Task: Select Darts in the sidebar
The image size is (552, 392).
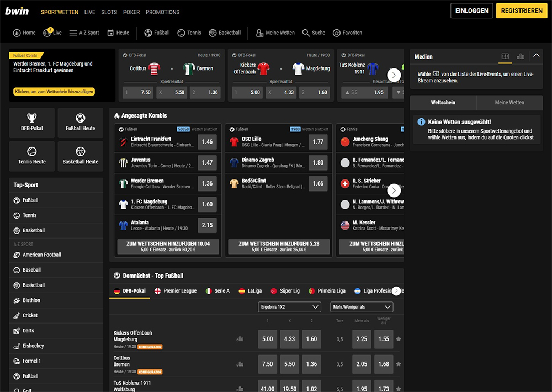Action: [56, 330]
